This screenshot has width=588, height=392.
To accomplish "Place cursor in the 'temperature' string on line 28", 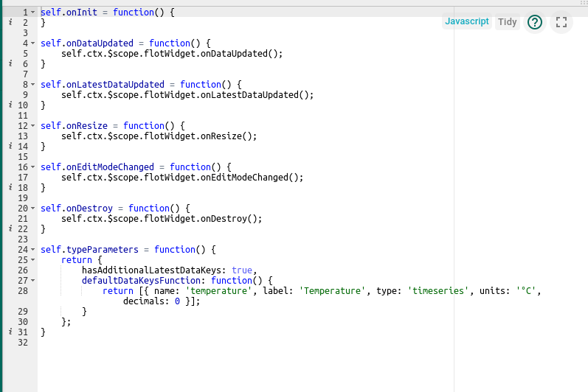I will coord(219,291).
